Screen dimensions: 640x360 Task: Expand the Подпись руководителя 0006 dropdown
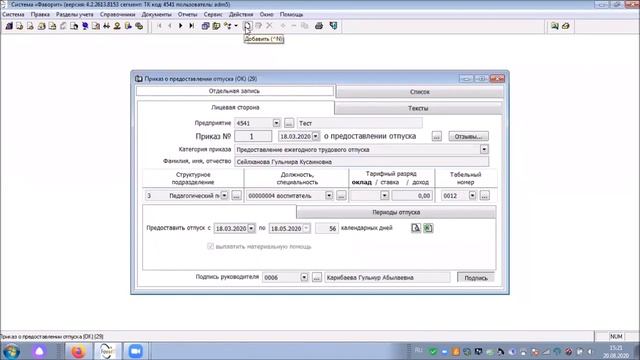pyautogui.click(x=304, y=277)
